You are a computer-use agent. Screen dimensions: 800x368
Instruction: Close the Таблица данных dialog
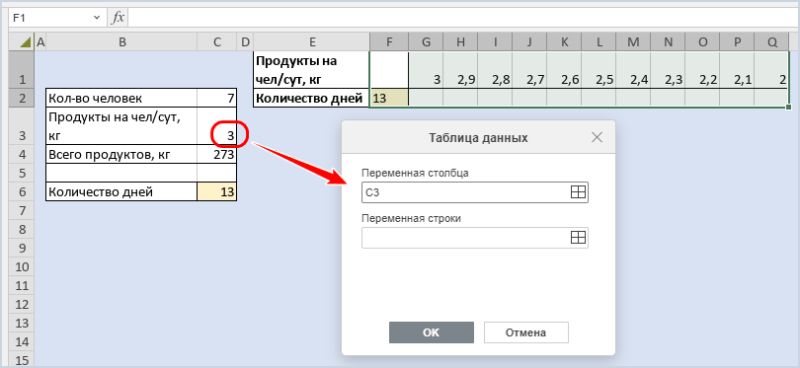coord(596,137)
